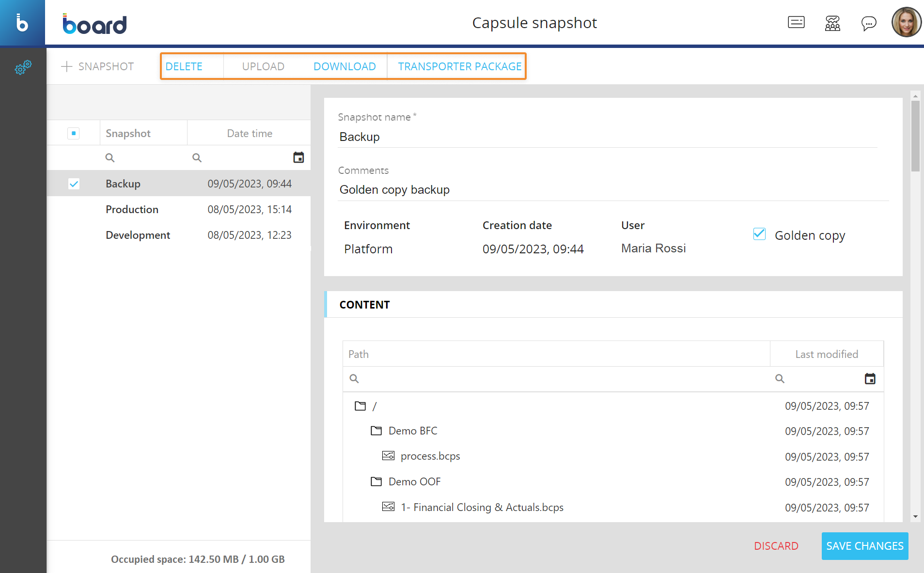
Task: Open calendar picker in Last modified filter
Action: tap(870, 379)
